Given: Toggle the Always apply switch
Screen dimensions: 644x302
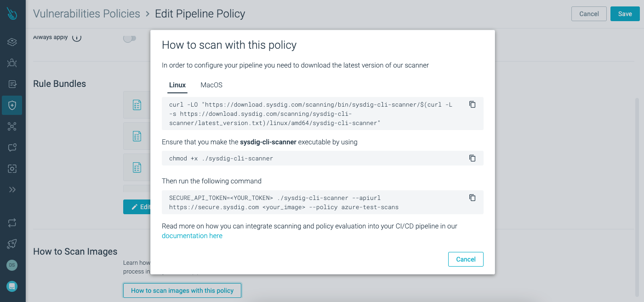Looking at the screenshot, I should point(129,38).
